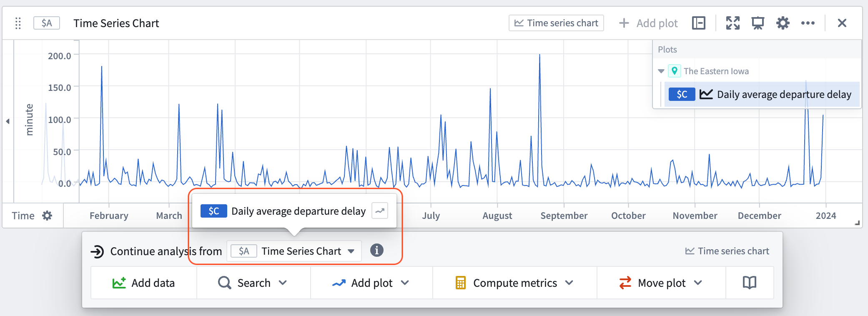Screen dimensions: 868x316
Task: Select Daily average departure delay in Plots panel
Action: coord(784,94)
